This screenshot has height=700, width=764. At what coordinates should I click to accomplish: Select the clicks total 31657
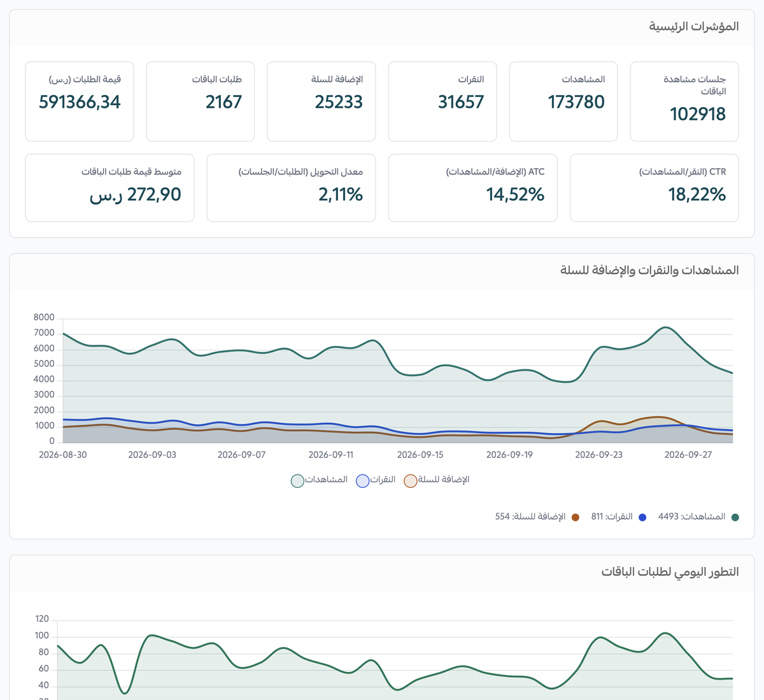(461, 102)
